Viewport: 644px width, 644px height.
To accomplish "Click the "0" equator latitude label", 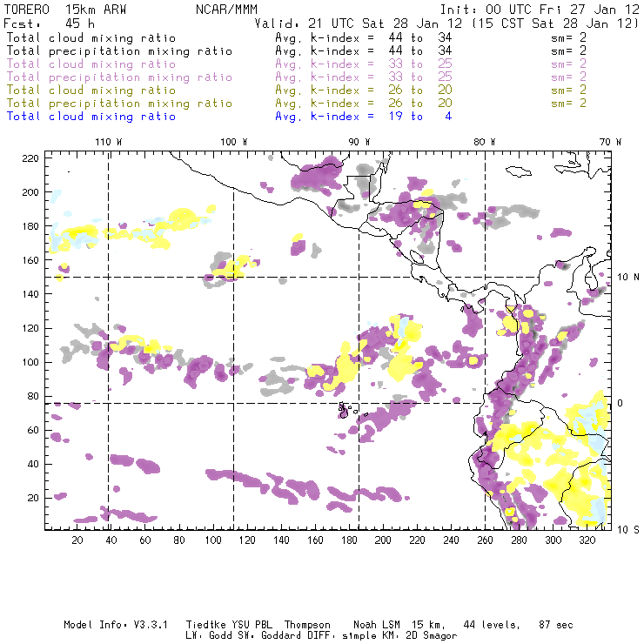I will click(x=621, y=403).
